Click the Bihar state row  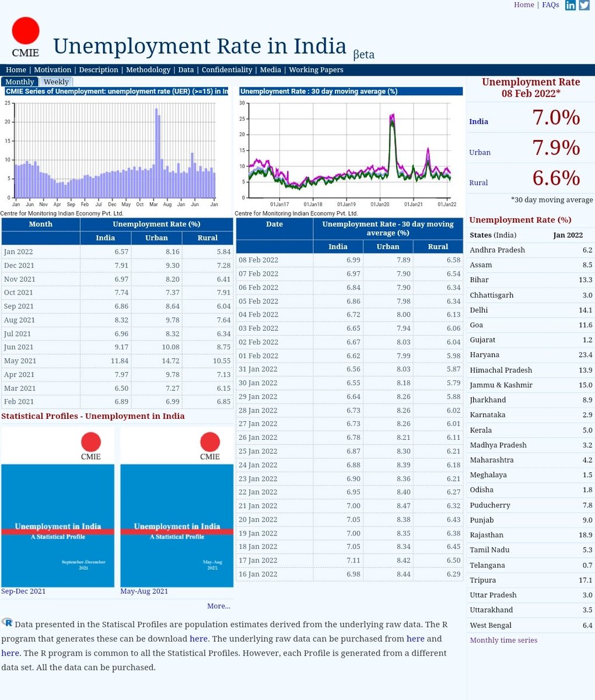coord(531,280)
